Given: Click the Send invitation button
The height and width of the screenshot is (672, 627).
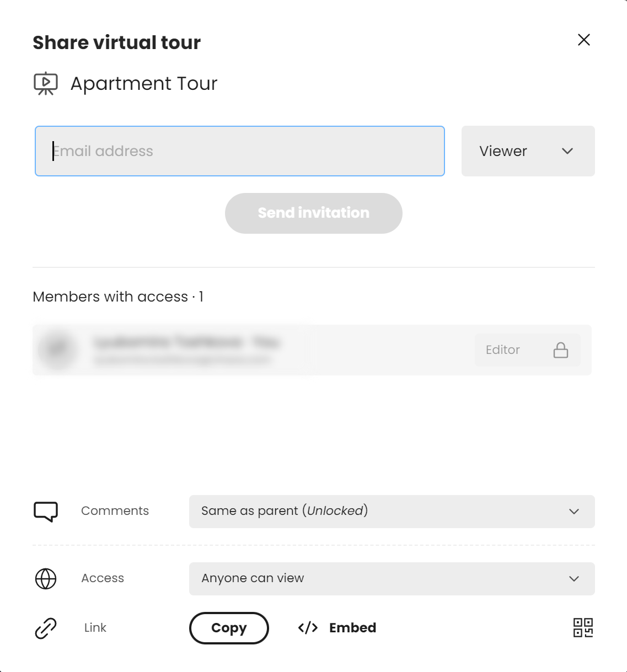Looking at the screenshot, I should 314,213.
